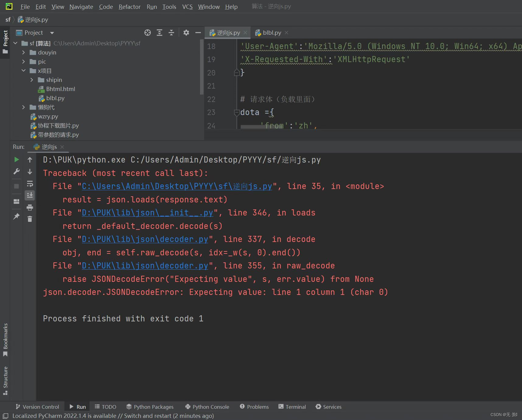The height and width of the screenshot is (420, 522).
Task: Click the Collapse All icon in Project panel
Action: point(171,33)
